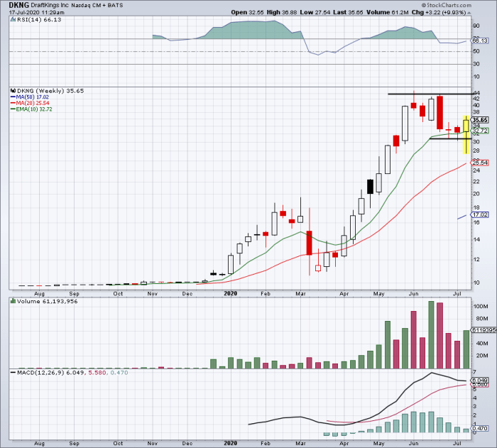
Task: Click the High 36.88 value
Action: [x=282, y=12]
